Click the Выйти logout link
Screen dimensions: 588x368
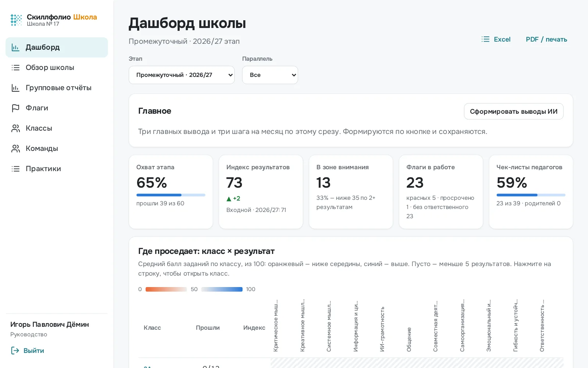pyautogui.click(x=28, y=350)
